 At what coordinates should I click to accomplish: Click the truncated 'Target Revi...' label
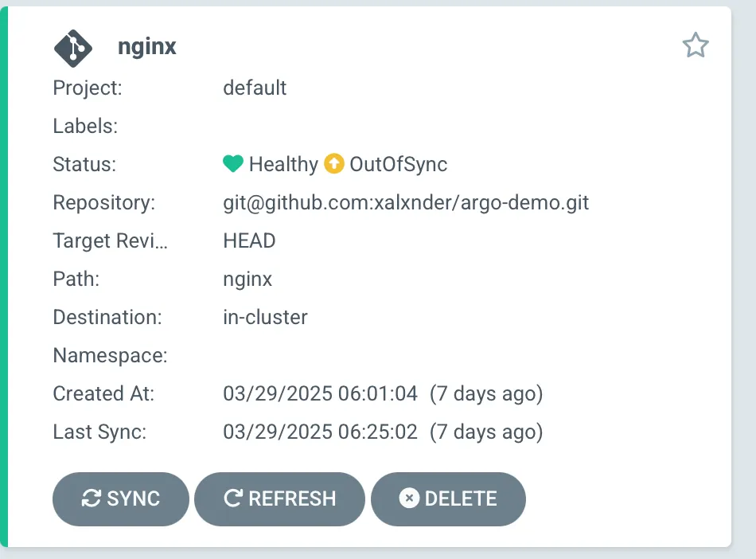pos(111,240)
